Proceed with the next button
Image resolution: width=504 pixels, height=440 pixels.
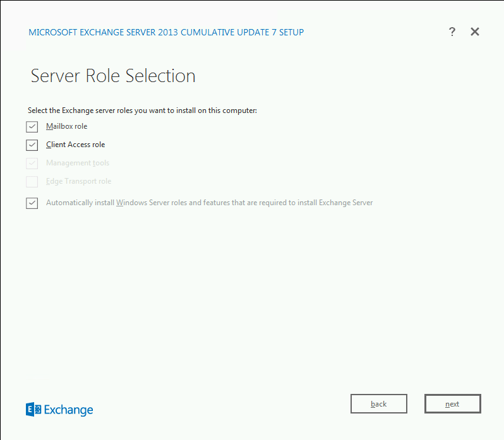pos(453,404)
